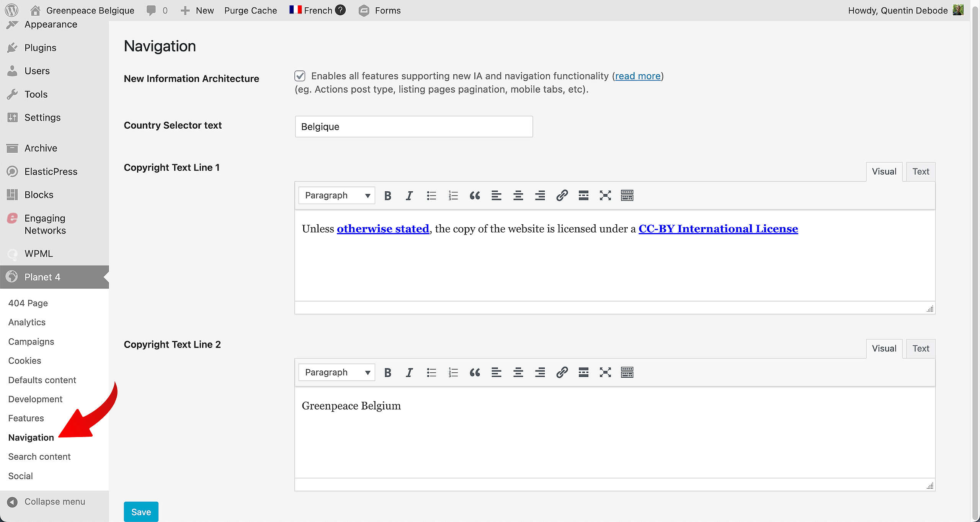
Task: Open the Navigation submenu item
Action: 31,437
